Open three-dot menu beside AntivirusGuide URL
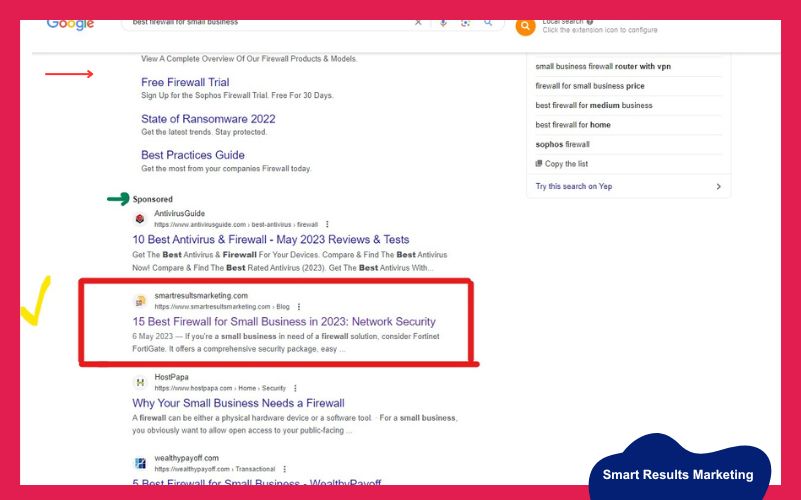The height and width of the screenshot is (500, 801). [327, 225]
